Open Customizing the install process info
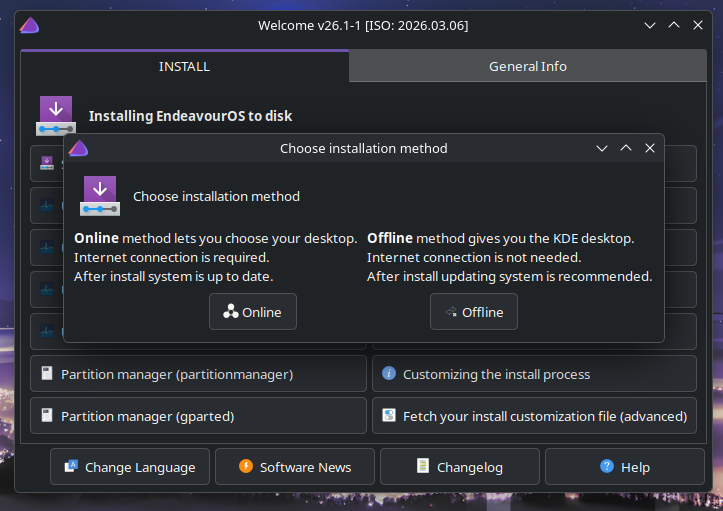Screen dimensions: 723x511 point(534,374)
